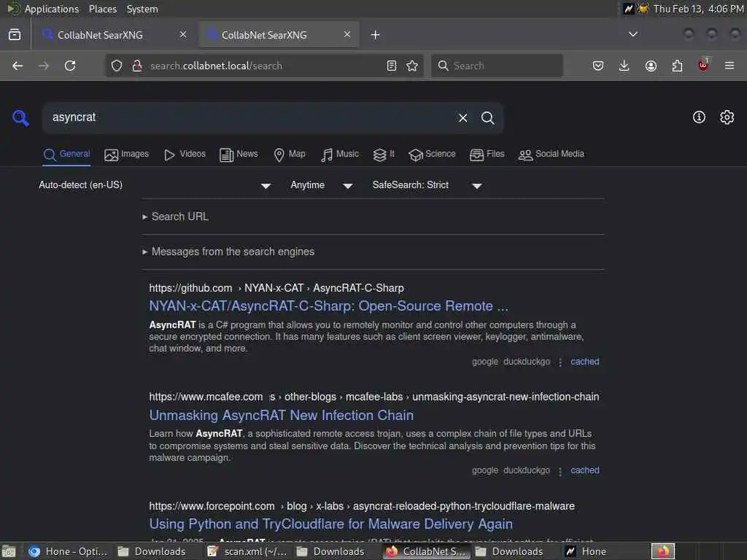747x560 pixels.
Task: Clear the asyncrat search query
Action: coord(462,117)
